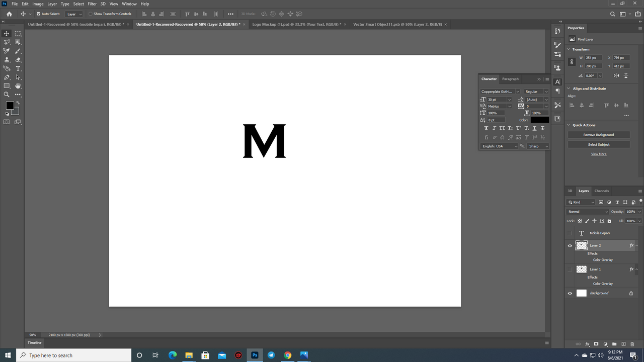Add a layer style with fx button
Image resolution: width=644 pixels, height=362 pixels.
pos(587,344)
